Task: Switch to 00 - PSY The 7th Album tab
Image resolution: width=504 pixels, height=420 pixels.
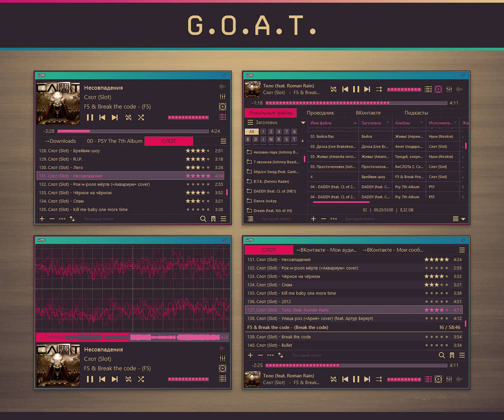Action: coord(114,141)
